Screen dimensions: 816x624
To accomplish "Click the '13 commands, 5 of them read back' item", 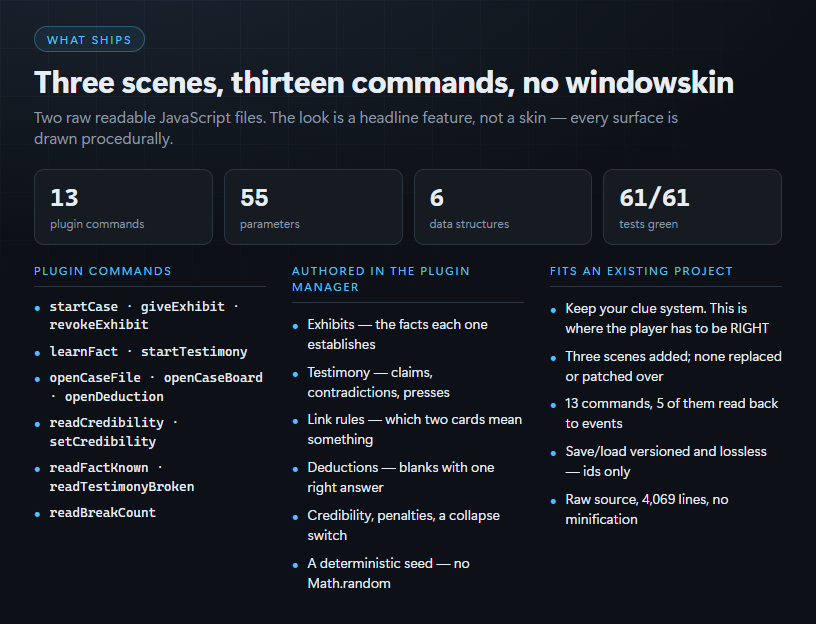I will (671, 413).
